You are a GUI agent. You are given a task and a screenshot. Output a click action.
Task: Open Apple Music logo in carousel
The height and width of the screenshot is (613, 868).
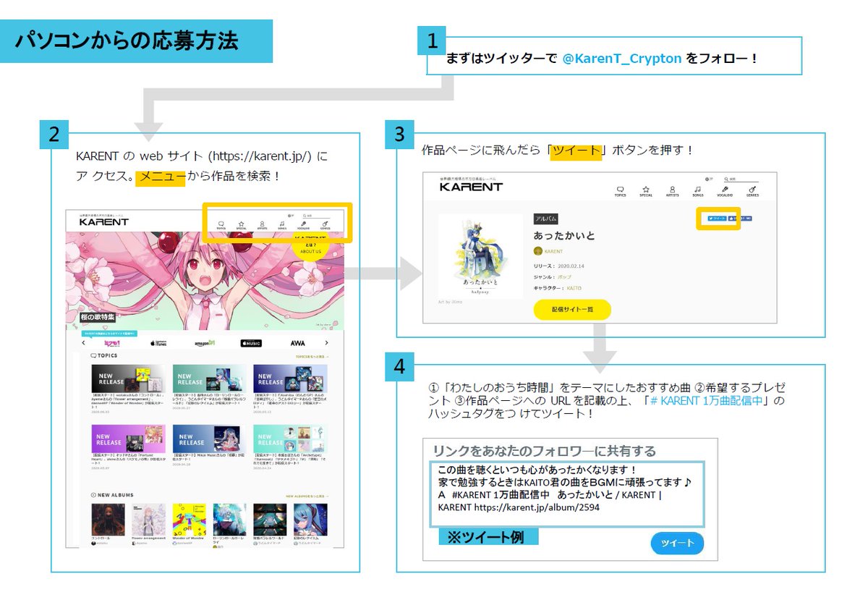(251, 343)
